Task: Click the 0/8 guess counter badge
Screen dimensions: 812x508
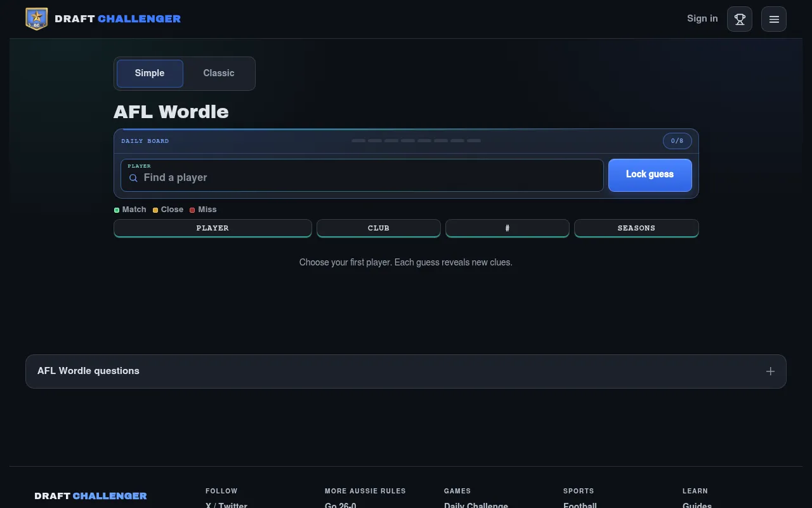Action: pos(677,141)
